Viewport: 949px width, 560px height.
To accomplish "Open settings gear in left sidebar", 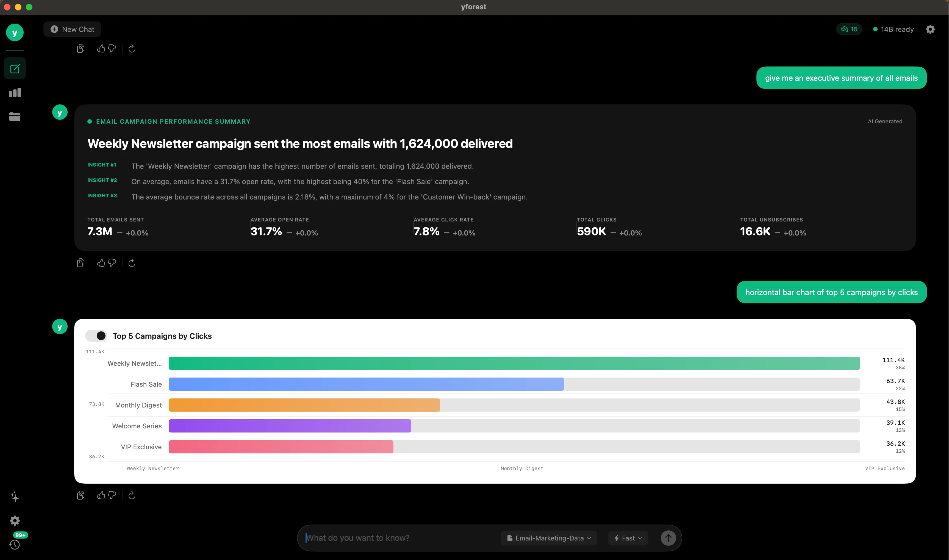I will [x=15, y=520].
